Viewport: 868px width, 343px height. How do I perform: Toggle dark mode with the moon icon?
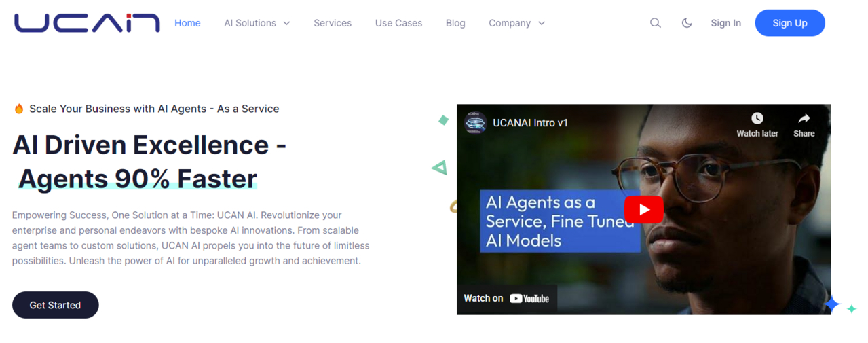pyautogui.click(x=687, y=23)
